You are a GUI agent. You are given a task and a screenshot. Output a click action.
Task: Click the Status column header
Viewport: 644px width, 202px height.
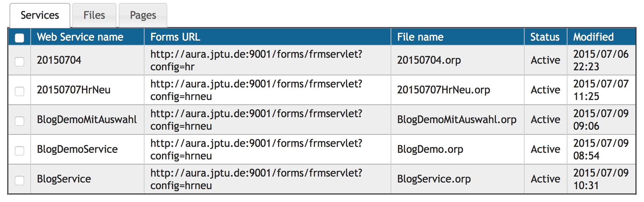click(545, 37)
